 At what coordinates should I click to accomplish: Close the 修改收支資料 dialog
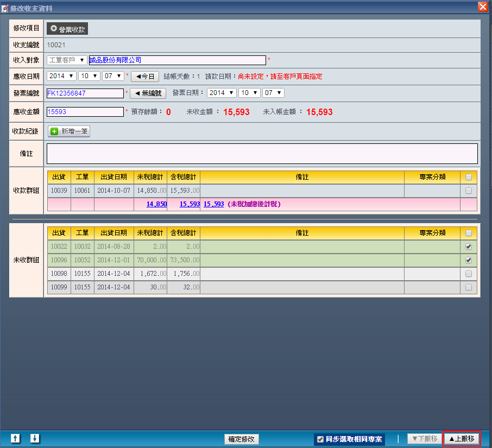[x=482, y=7]
